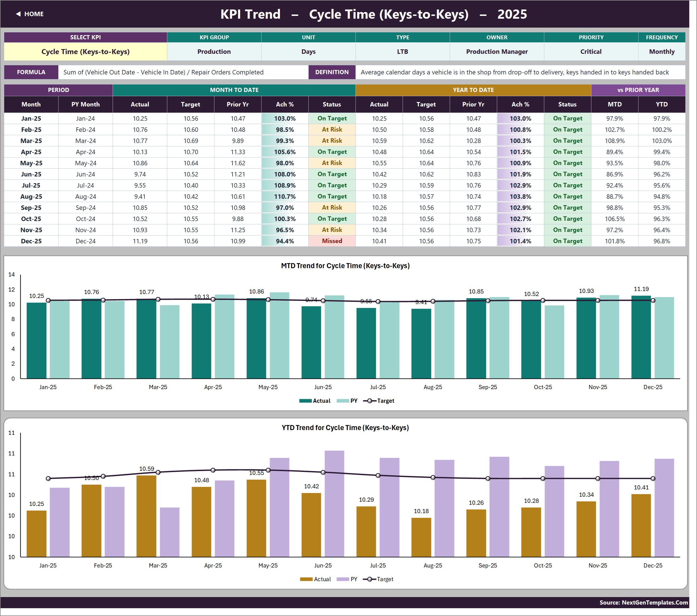Click the FORMULA label cell
Screen dimensions: 697x616
[x=31, y=72]
